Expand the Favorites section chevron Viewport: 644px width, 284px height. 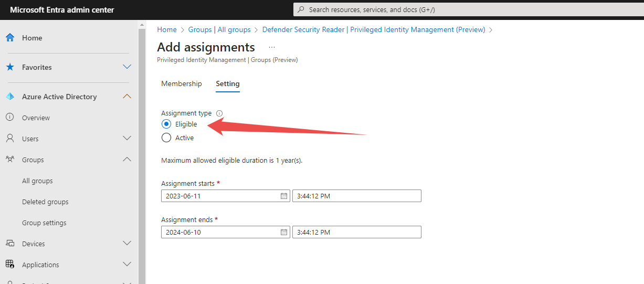pos(126,67)
